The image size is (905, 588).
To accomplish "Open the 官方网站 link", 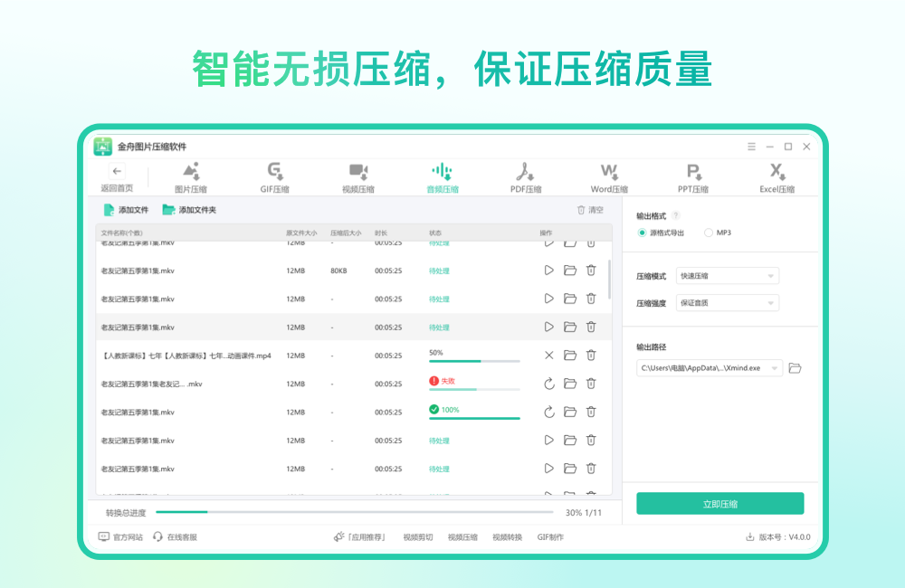I will (120, 536).
